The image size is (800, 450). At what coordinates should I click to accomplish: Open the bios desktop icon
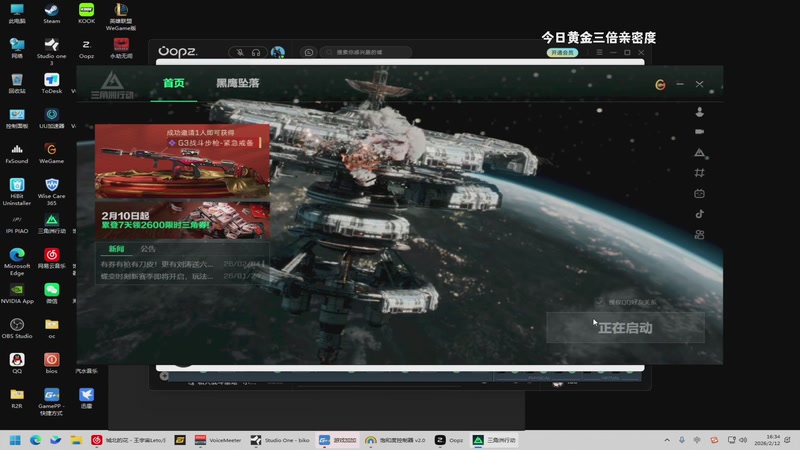tap(52, 363)
